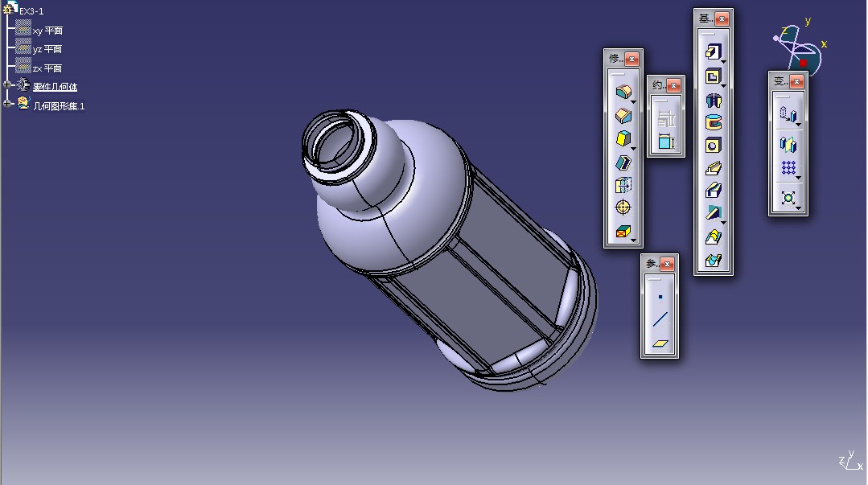This screenshot has width=868, height=485.
Task: Expand the 几何图形集.1 tree node
Action: (7, 103)
